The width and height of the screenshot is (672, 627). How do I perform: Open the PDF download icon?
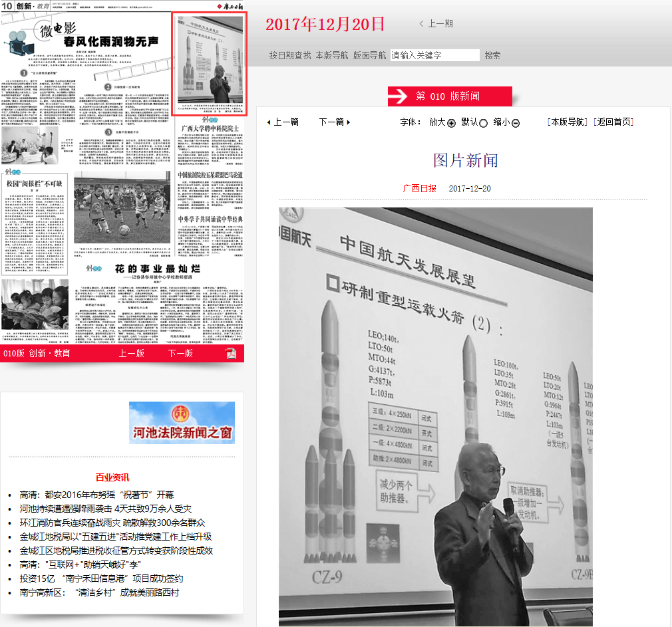pos(230,353)
